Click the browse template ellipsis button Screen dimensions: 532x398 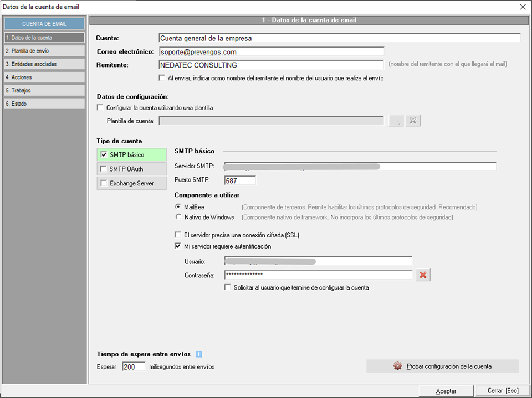pyautogui.click(x=396, y=121)
